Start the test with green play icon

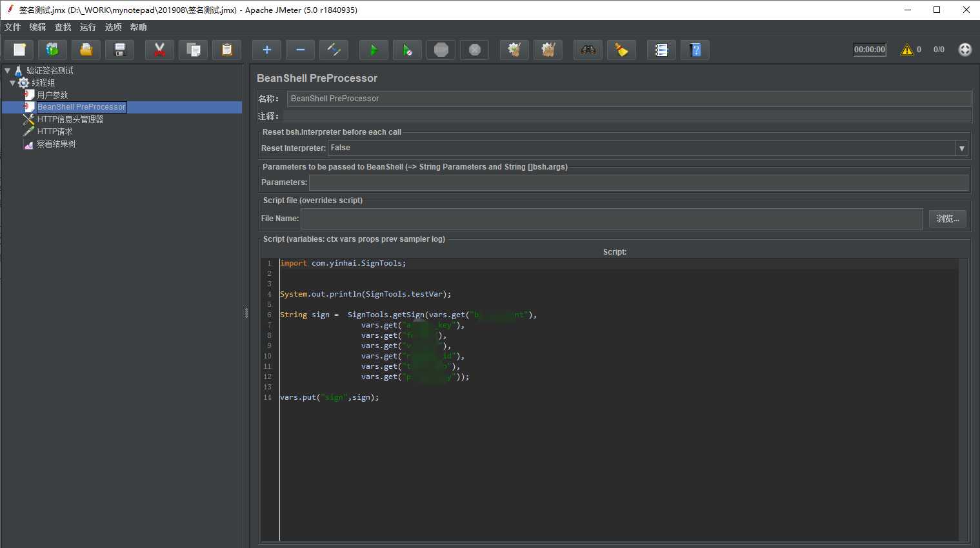tap(374, 50)
